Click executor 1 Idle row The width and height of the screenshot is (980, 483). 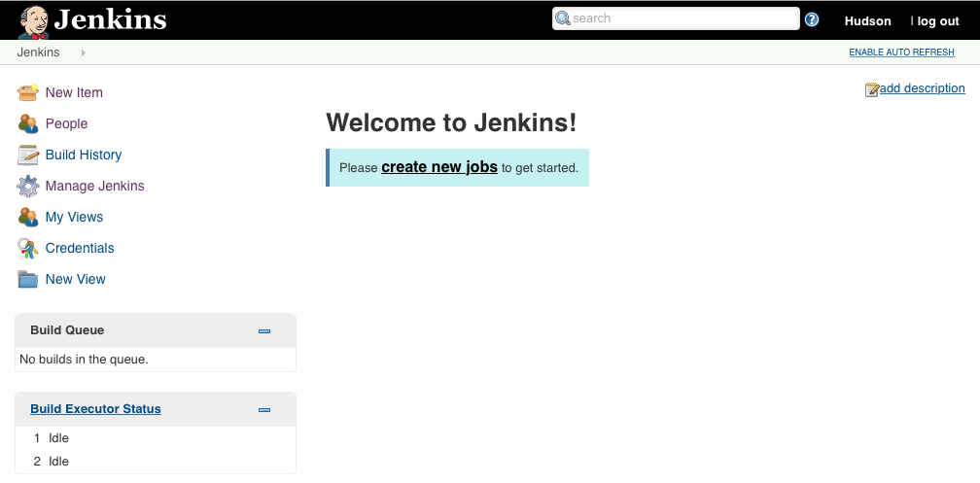[155, 438]
